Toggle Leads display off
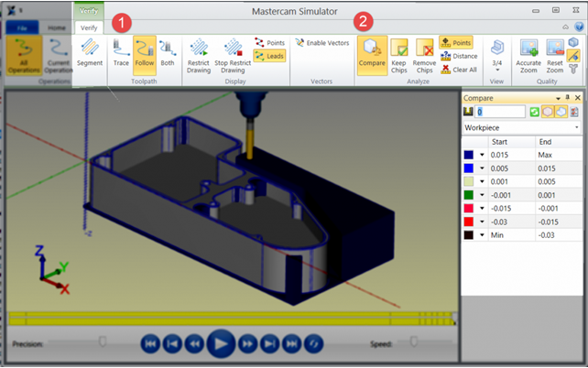588x368 pixels. (269, 56)
